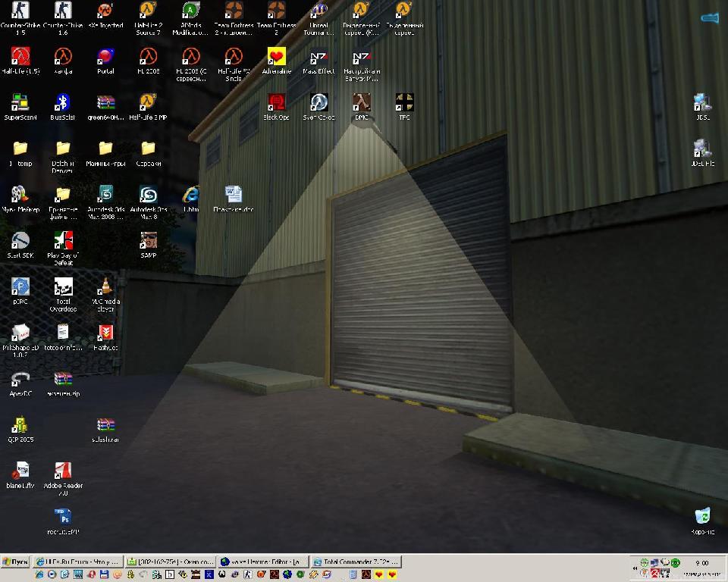
Task: Open the Counter-Strike 1.5 desktop shortcut
Action: (x=20, y=17)
